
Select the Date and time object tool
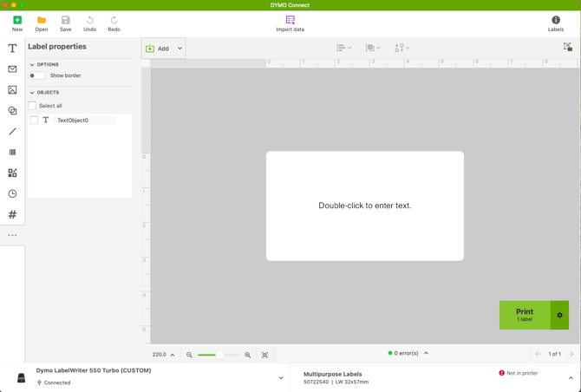pyautogui.click(x=12, y=194)
